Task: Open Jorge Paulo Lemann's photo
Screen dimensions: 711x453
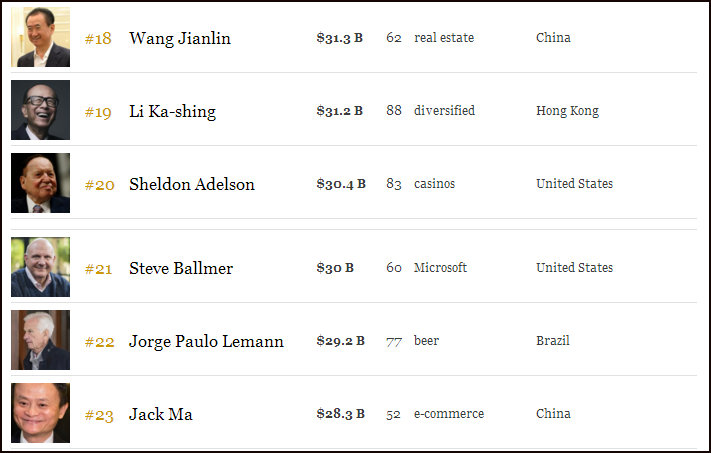Action: [x=40, y=341]
